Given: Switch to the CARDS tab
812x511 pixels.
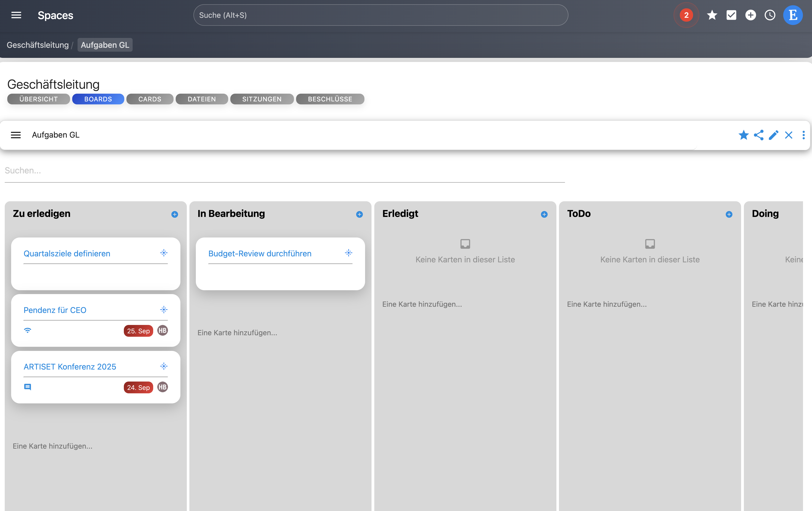Looking at the screenshot, I should click(150, 99).
